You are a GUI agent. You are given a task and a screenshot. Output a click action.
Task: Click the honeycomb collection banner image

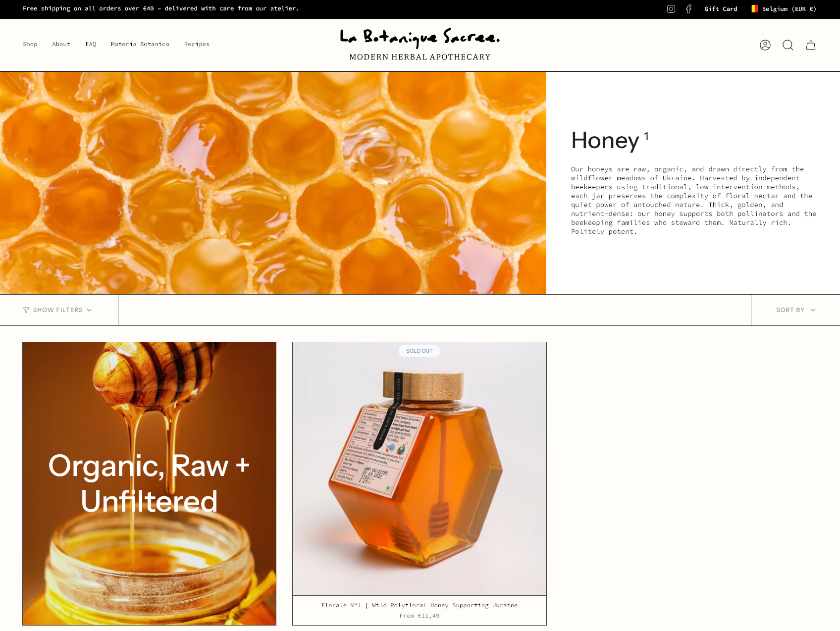[273, 183]
